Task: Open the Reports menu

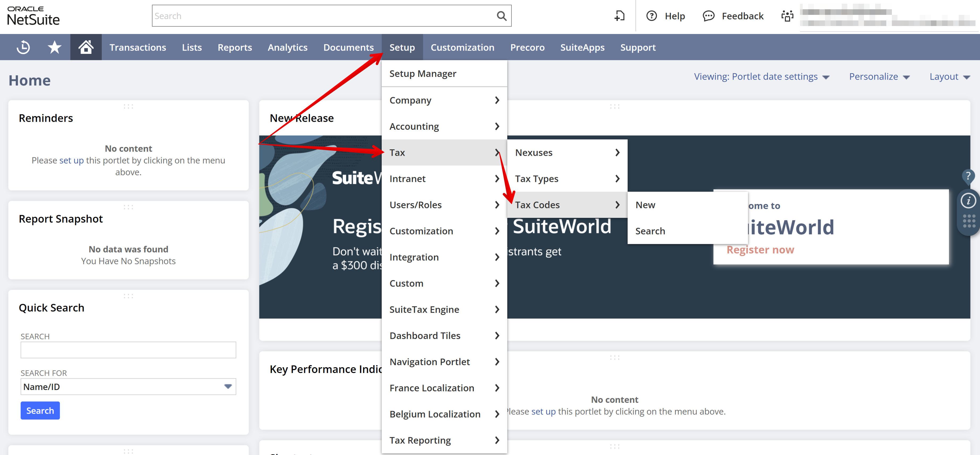Action: [x=235, y=47]
